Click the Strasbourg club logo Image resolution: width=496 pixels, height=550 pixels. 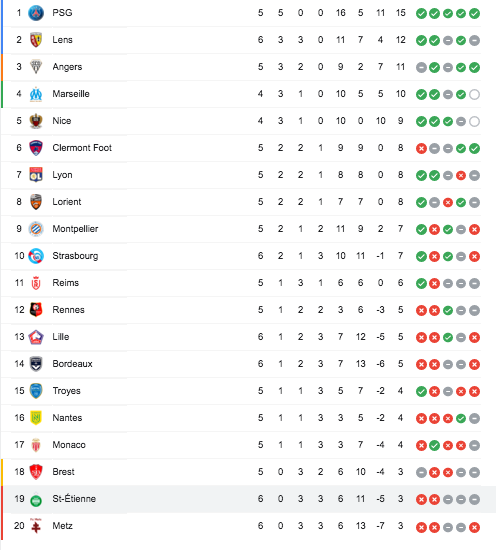pos(36,256)
